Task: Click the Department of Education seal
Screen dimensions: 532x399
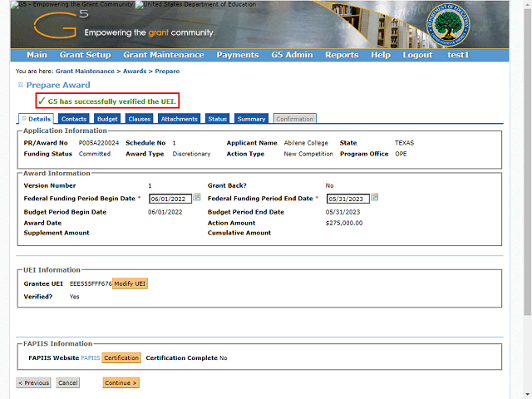Action: click(x=439, y=27)
